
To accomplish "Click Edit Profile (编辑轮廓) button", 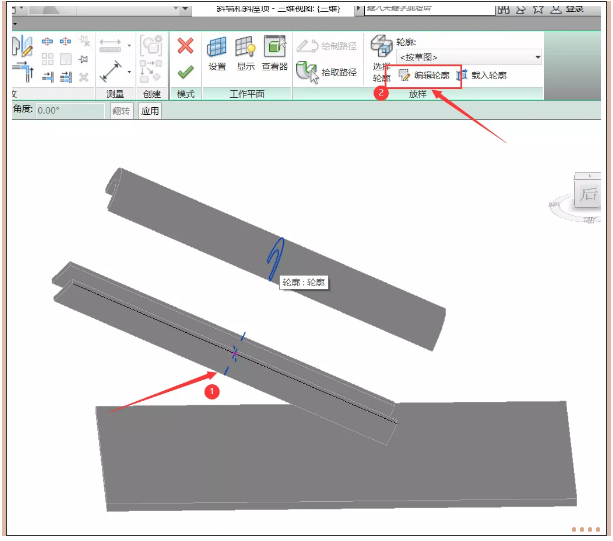I will 424,75.
